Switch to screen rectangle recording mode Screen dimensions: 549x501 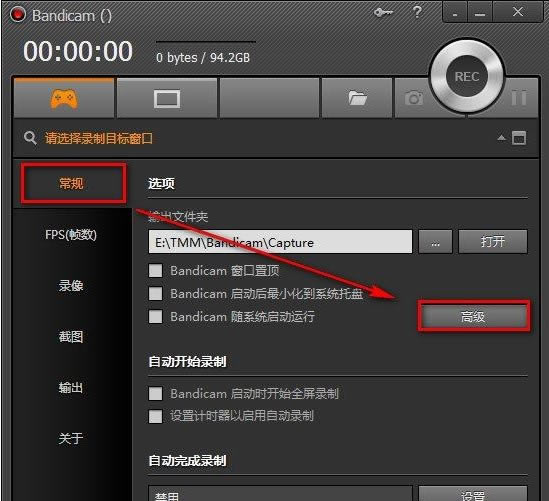(x=167, y=99)
